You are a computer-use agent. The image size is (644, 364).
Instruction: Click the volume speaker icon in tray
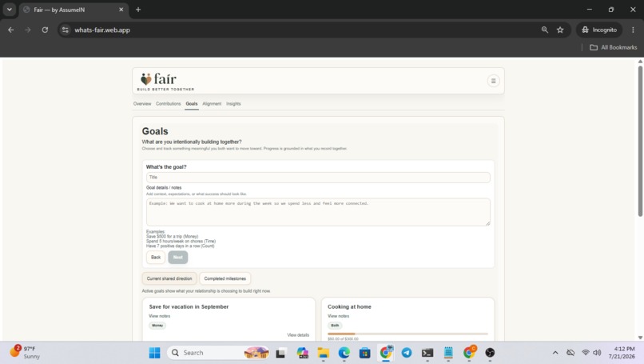[x=597, y=353]
